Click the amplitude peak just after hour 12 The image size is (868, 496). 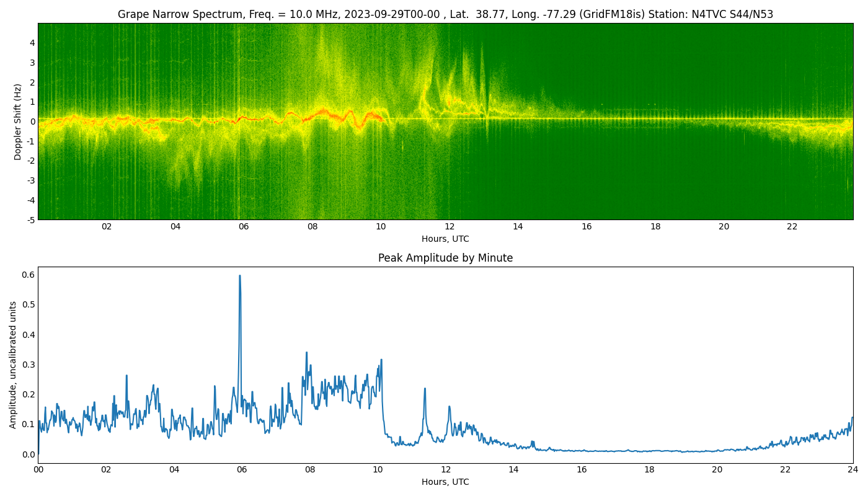[x=449, y=407]
